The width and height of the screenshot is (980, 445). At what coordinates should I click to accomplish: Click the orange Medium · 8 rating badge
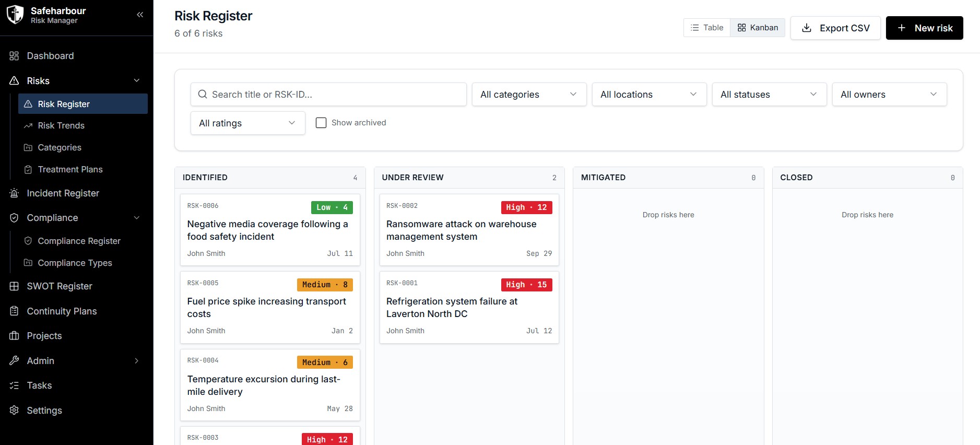325,285
